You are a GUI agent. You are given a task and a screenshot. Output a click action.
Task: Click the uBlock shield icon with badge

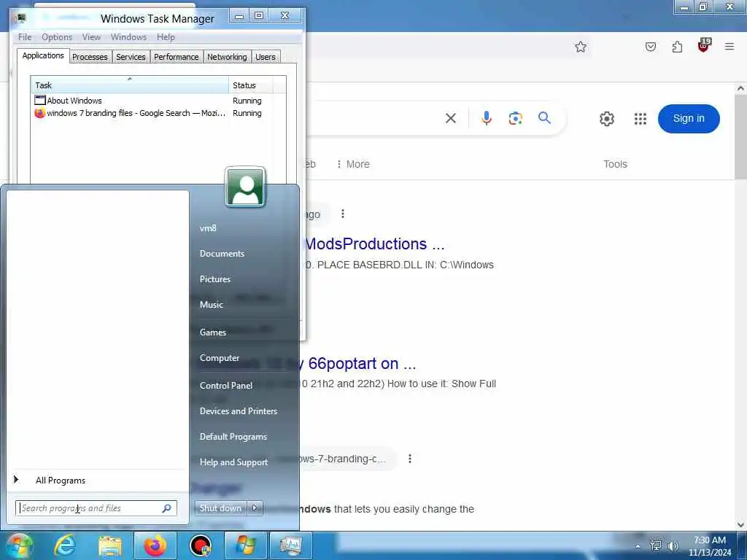click(704, 45)
